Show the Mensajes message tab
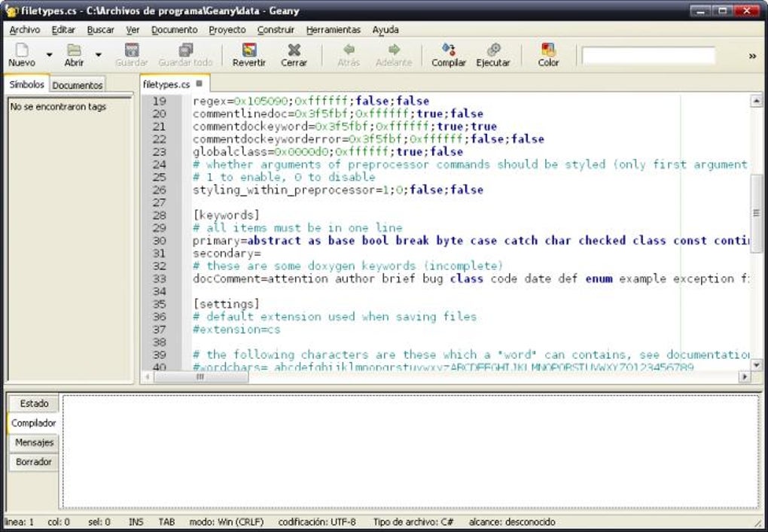 [35, 442]
